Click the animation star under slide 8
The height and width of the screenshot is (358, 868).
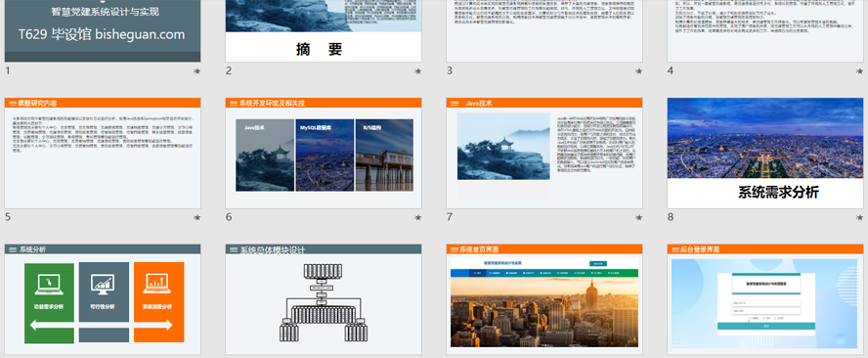860,218
